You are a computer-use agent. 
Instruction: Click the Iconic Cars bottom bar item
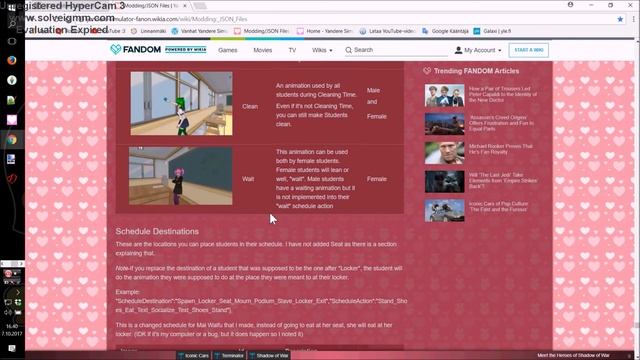[x=193, y=356]
